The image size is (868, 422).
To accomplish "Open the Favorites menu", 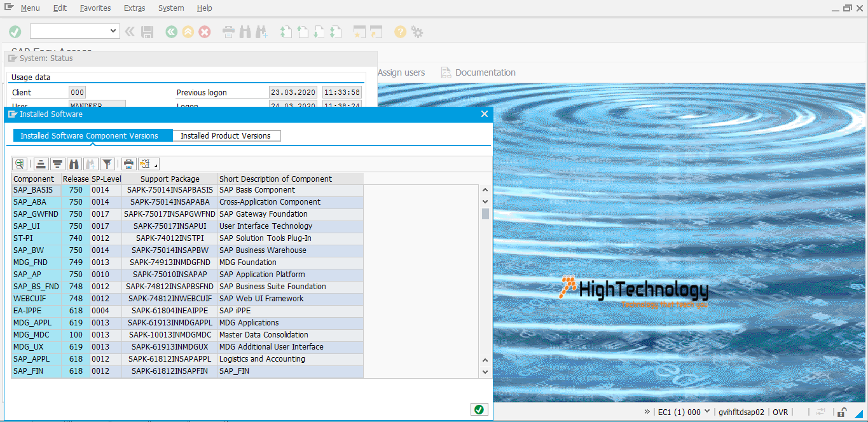I will 95,8.
